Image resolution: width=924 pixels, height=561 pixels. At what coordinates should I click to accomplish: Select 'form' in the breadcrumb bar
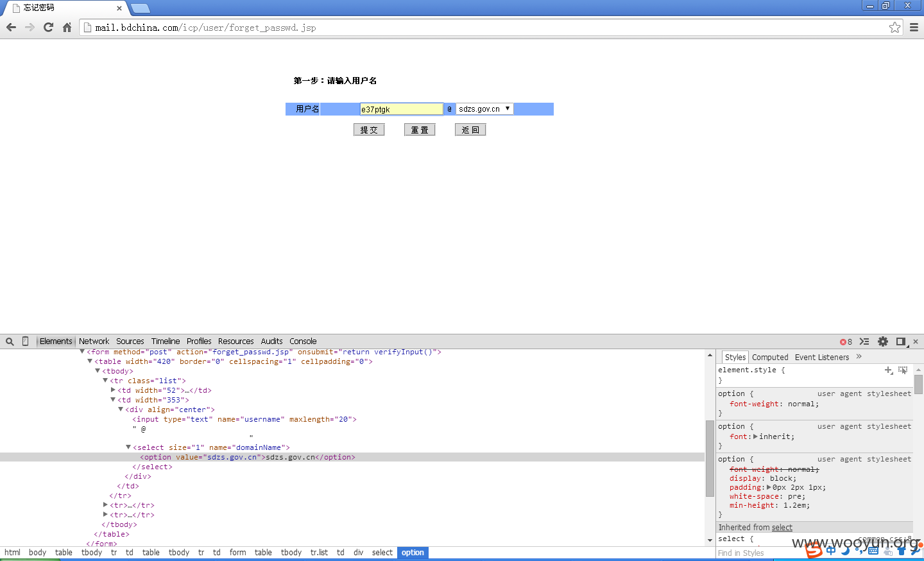click(238, 553)
